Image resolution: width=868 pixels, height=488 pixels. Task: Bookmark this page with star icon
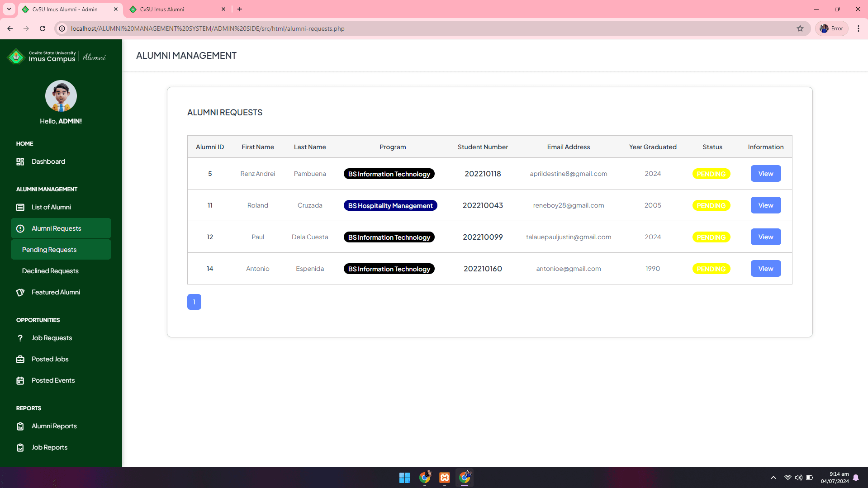pos(800,28)
